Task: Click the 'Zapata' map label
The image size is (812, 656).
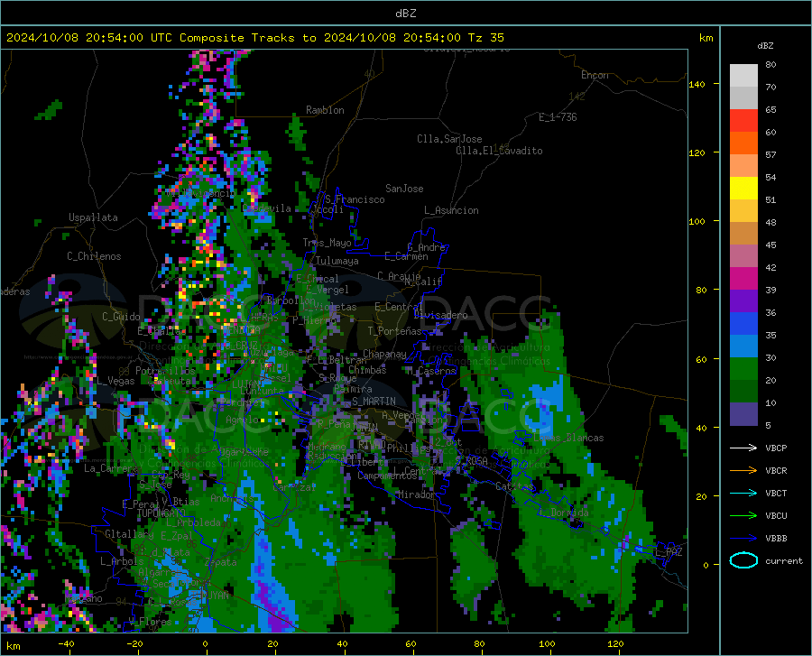Action: coord(221,562)
